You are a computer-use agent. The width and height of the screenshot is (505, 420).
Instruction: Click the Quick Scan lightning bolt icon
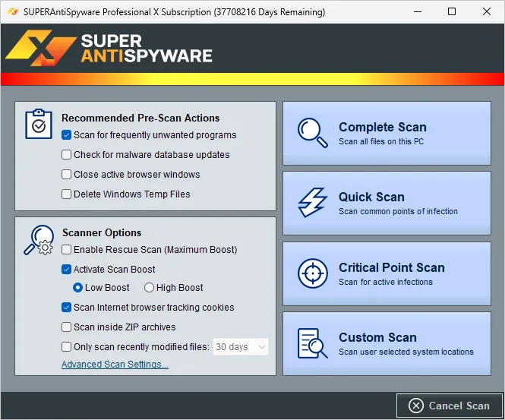[313, 203]
